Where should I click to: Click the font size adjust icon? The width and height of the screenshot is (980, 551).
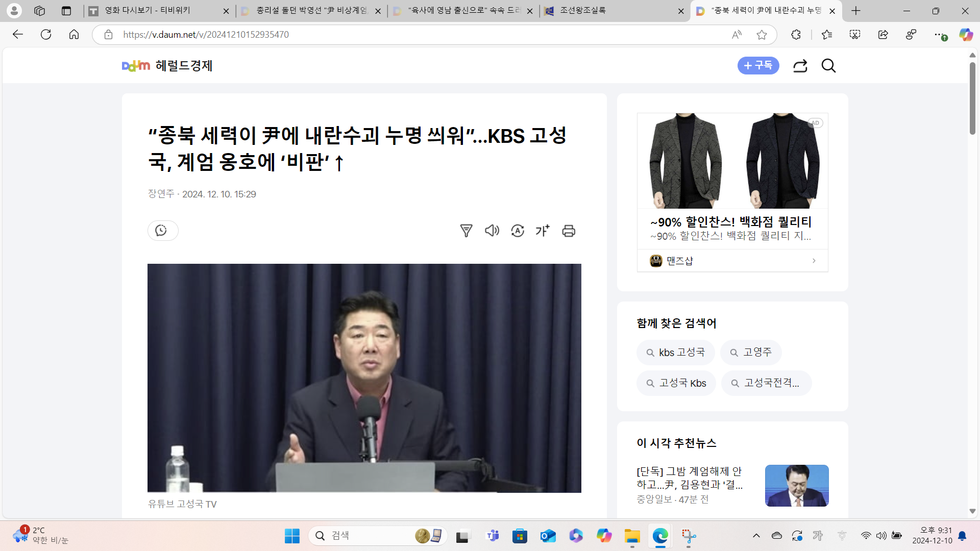pyautogui.click(x=543, y=231)
